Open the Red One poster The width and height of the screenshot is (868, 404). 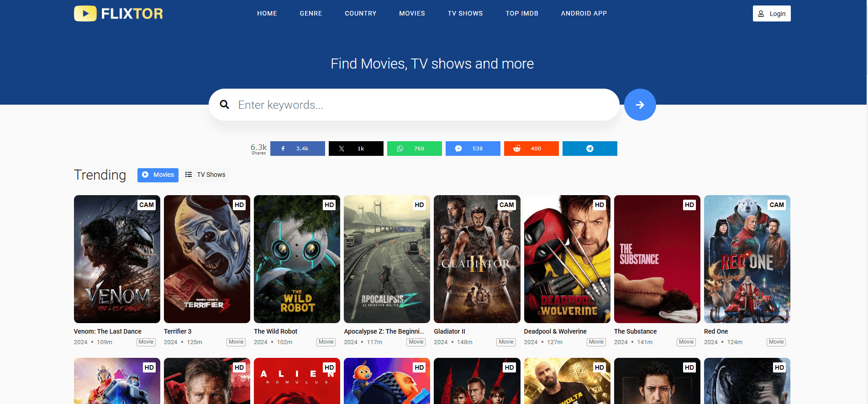(x=747, y=259)
